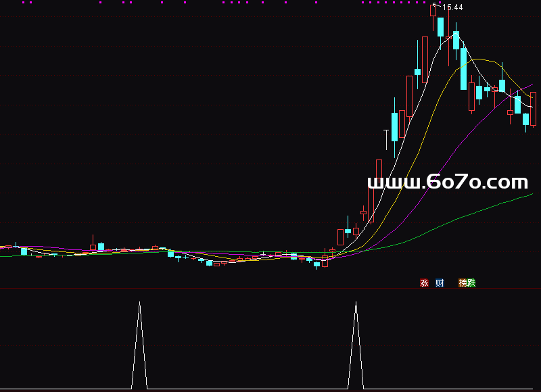The height and width of the screenshot is (392, 541).
Task: Select the tall cyan candlestick right of the peak
Action: pos(441,27)
